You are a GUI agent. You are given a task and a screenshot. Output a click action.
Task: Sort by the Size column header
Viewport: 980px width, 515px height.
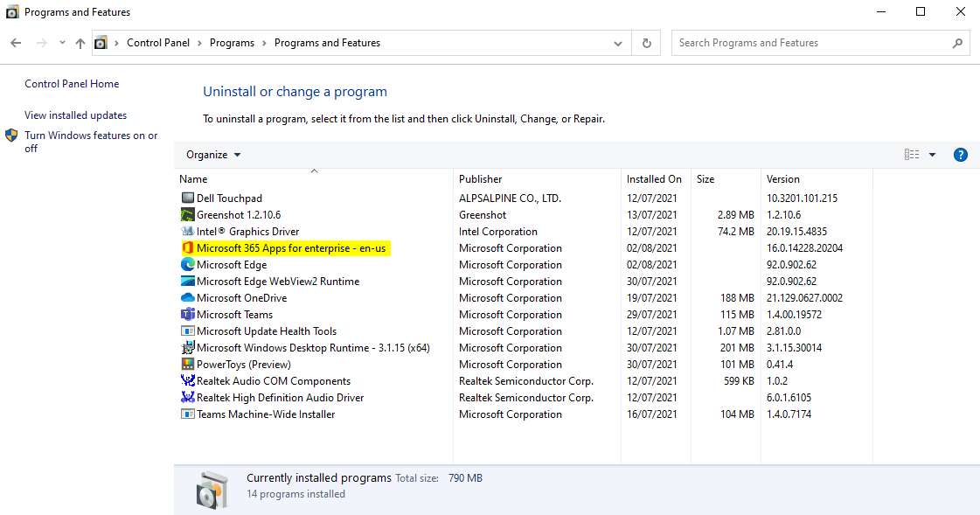(x=726, y=178)
